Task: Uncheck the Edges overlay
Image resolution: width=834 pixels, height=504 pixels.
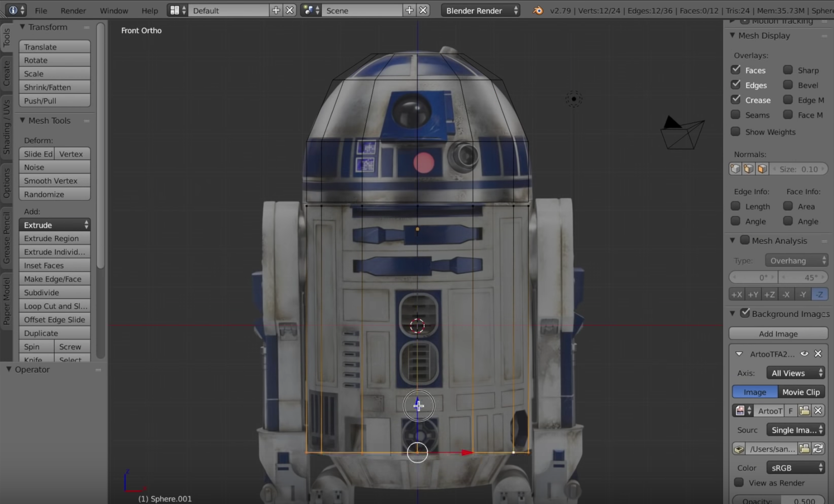Action: click(x=736, y=84)
